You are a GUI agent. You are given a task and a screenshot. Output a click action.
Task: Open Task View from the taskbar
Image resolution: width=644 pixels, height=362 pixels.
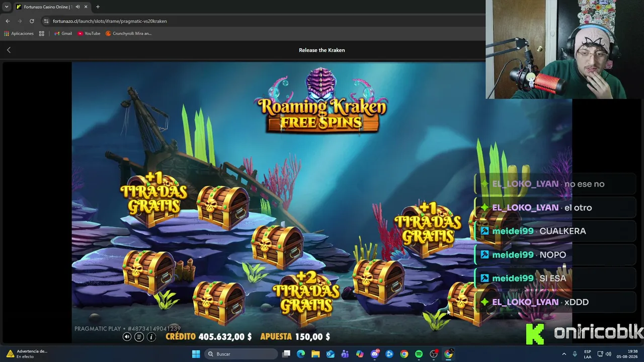286,354
